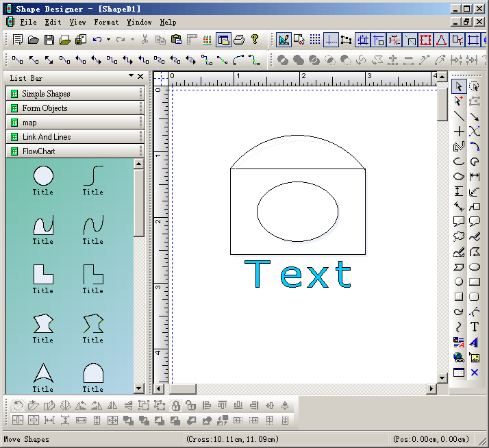This screenshot has height=448, width=489.
Task: Expand the Simple Shapes category
Action: click(x=74, y=94)
